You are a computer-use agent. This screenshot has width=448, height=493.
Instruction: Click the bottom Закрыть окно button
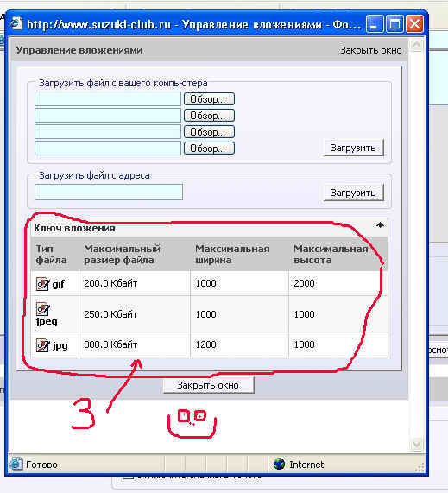(208, 385)
